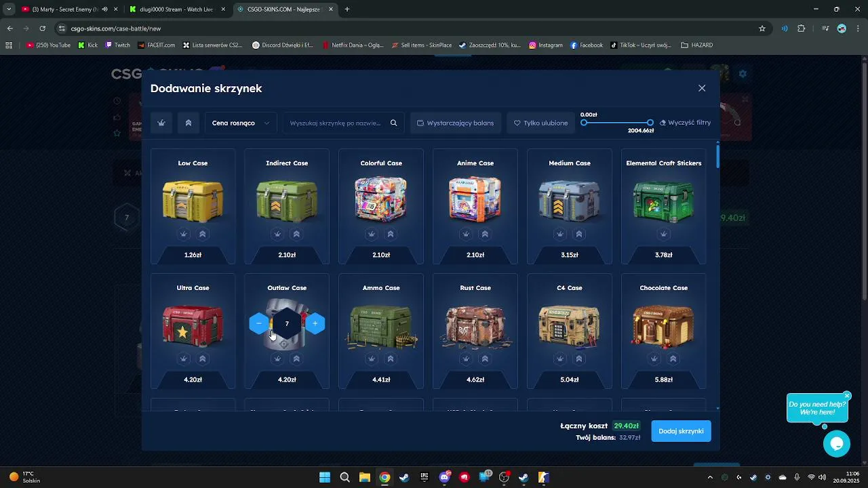
Task: Toggle the Tylko ulubione favorites filter
Action: coord(541,123)
